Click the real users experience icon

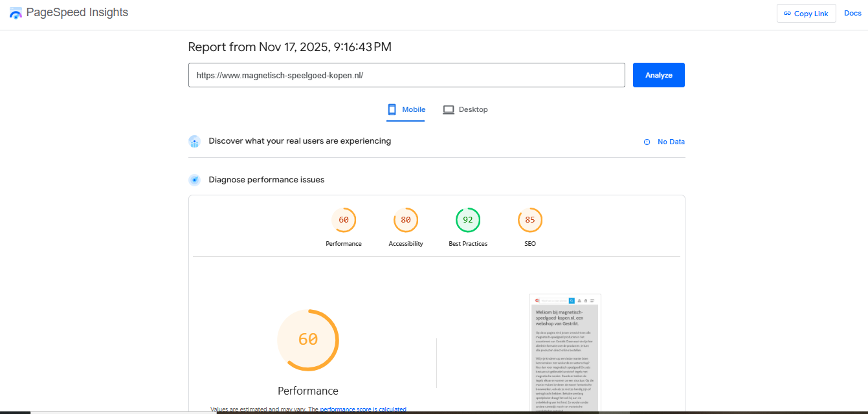pyautogui.click(x=194, y=142)
